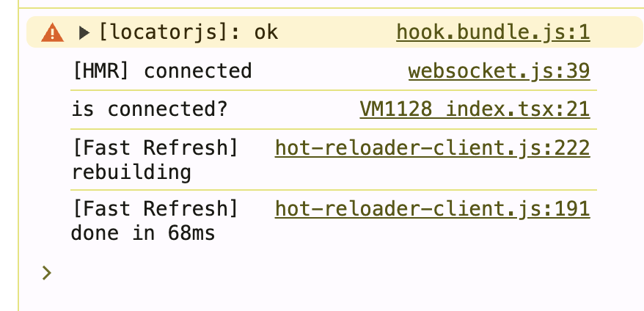The height and width of the screenshot is (311, 644).
Task: Jump to the hot-reloader-client.js:191 source
Action: pos(432,209)
